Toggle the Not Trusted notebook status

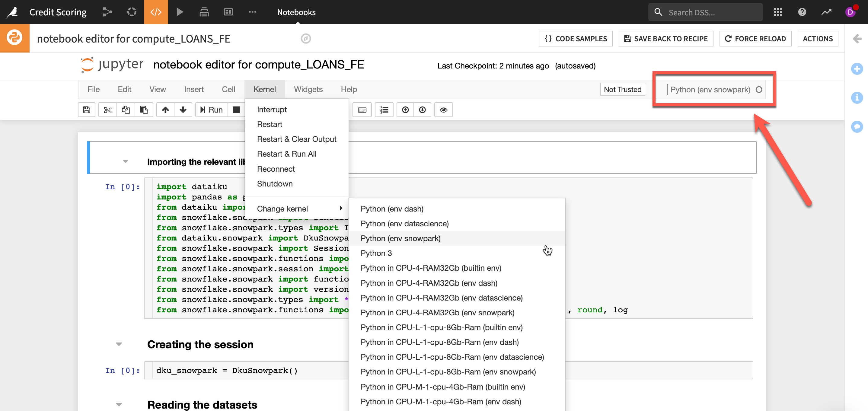[x=622, y=90]
